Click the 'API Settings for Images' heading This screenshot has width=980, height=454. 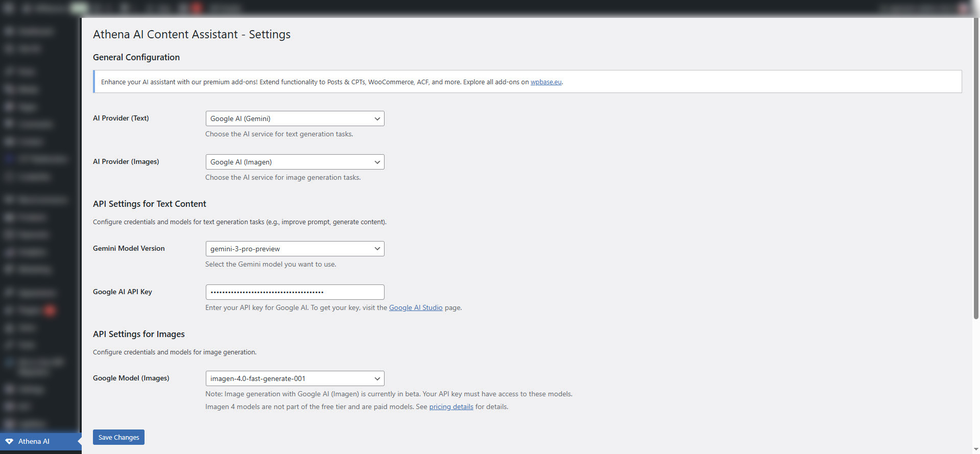pyautogui.click(x=139, y=334)
